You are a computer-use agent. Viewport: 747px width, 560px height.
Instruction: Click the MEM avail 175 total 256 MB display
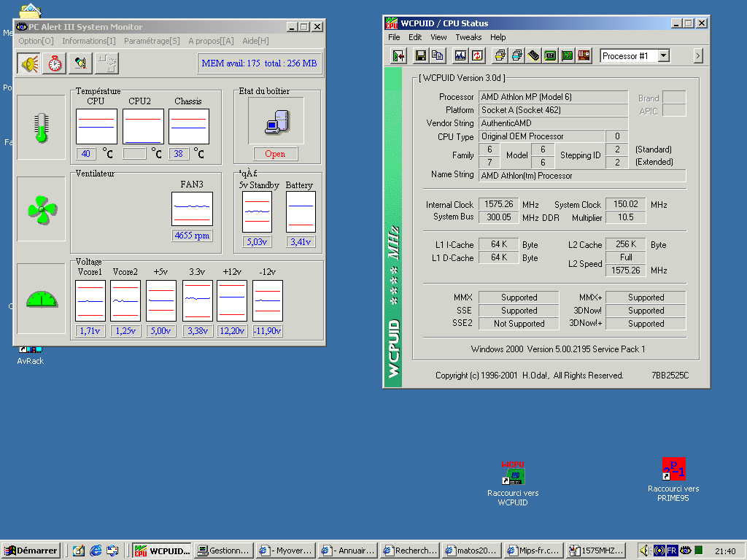click(259, 63)
